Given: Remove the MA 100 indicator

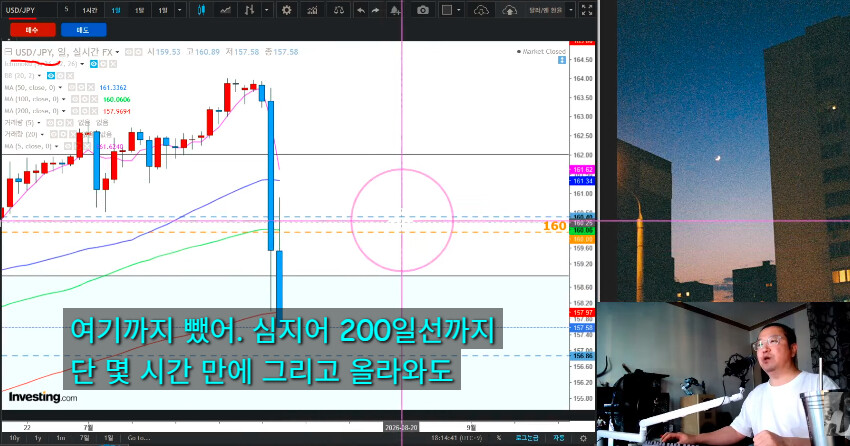Looking at the screenshot, I should (x=93, y=99).
